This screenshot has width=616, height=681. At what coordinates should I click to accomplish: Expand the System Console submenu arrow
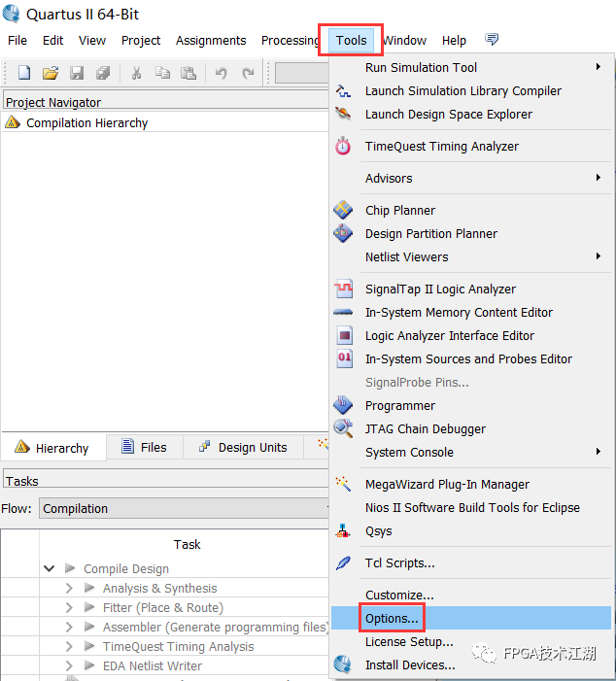coord(599,452)
